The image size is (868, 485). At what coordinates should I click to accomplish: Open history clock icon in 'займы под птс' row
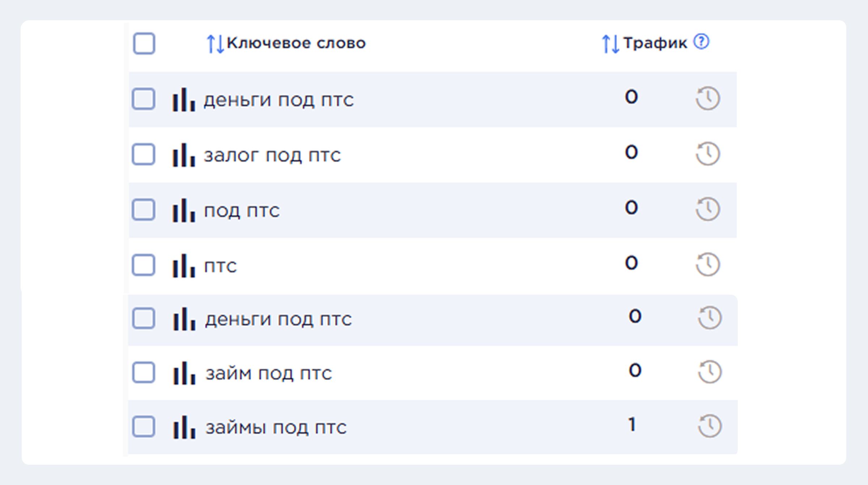(710, 426)
